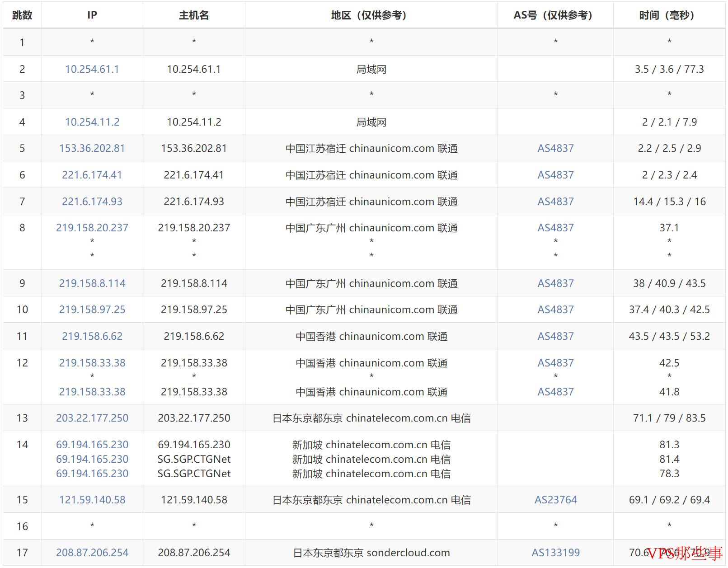Select hop number 14 cell
The width and height of the screenshot is (728, 568).
tap(22, 459)
